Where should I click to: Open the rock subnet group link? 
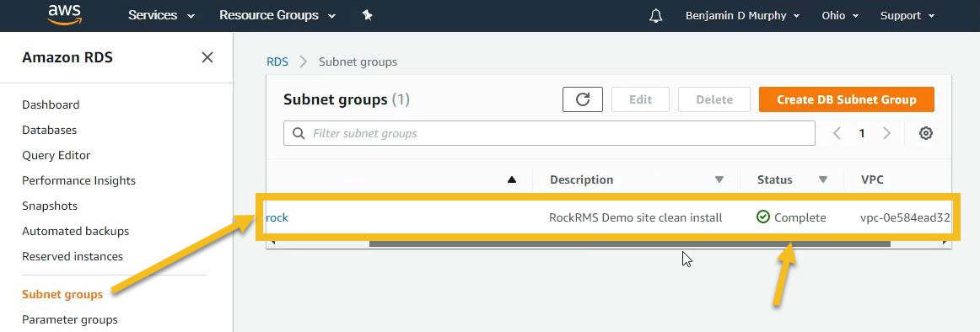[277, 217]
